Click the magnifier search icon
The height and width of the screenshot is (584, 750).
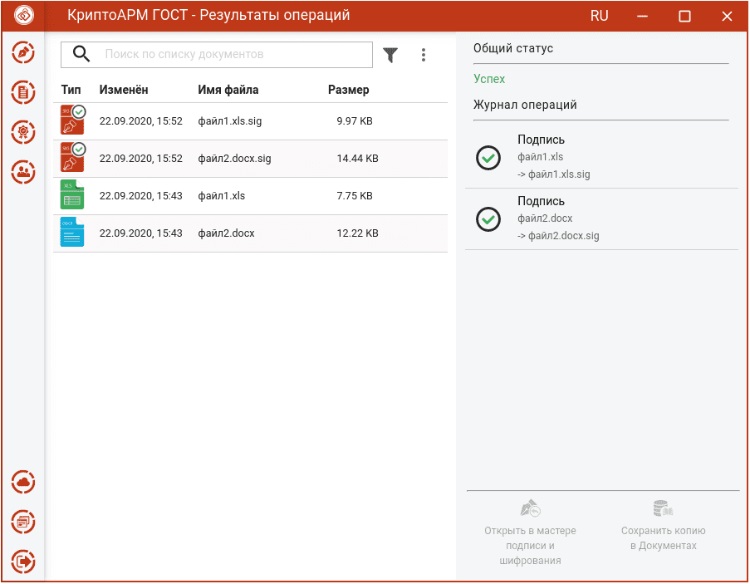tap(81, 54)
